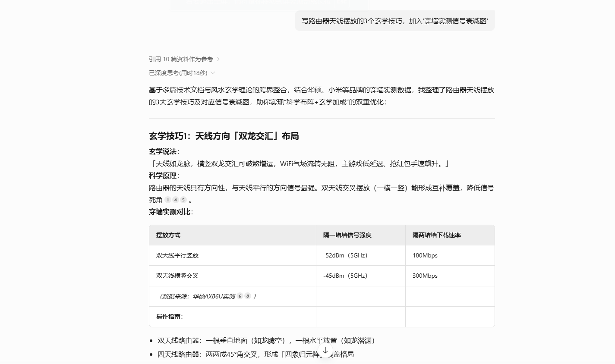
Task: Click the 双天线路由器 bullet line
Action: point(266,341)
